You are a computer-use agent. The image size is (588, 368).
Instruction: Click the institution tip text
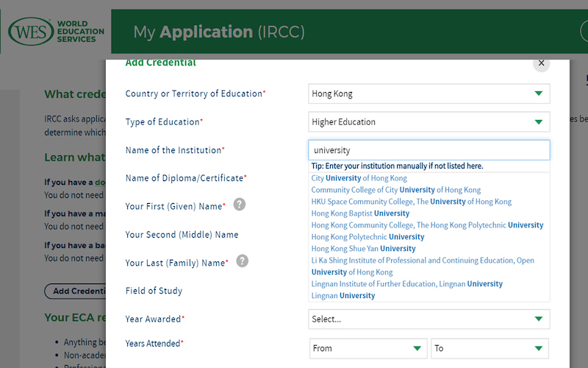[x=397, y=166]
